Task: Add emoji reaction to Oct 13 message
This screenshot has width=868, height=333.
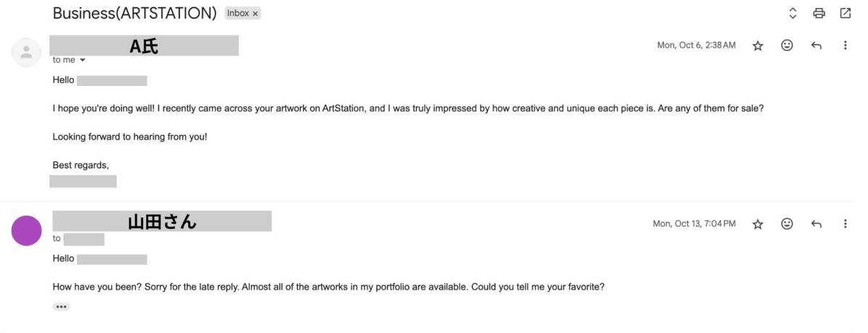Action: [x=787, y=224]
